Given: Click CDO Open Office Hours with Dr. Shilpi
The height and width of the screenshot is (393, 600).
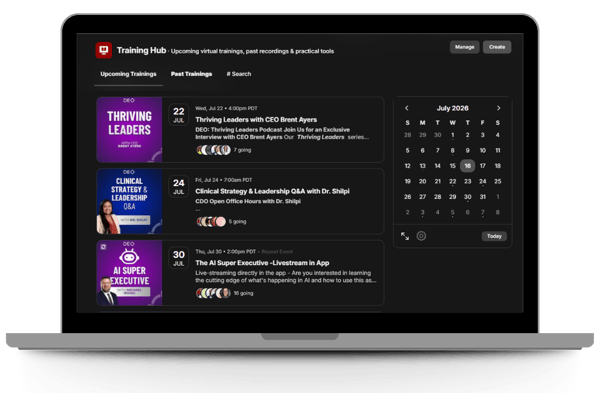Looking at the screenshot, I should [x=248, y=201].
